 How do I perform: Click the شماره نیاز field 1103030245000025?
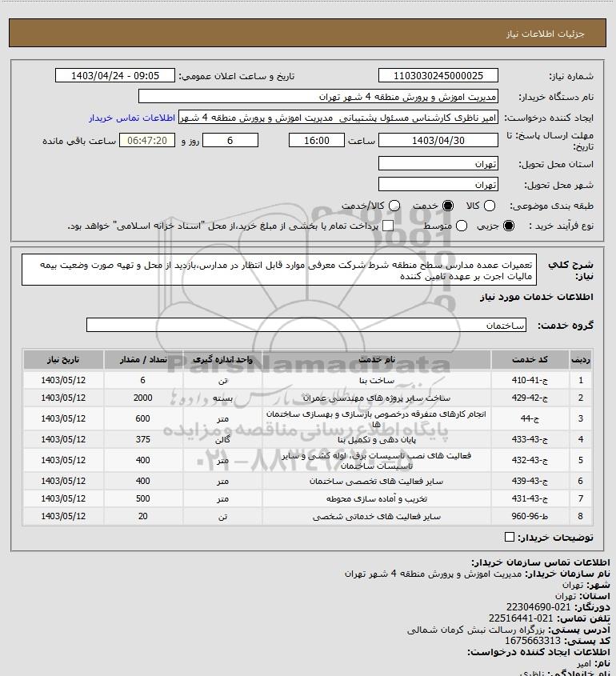click(438, 75)
